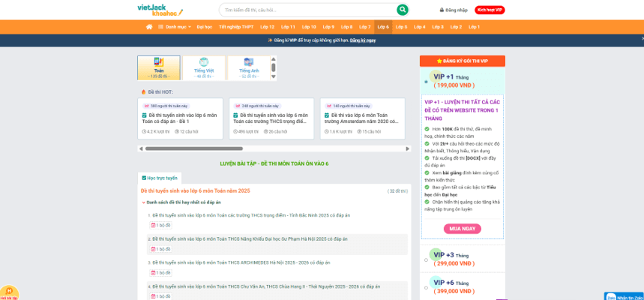Click the home icon in the navigation bar

(x=149, y=27)
